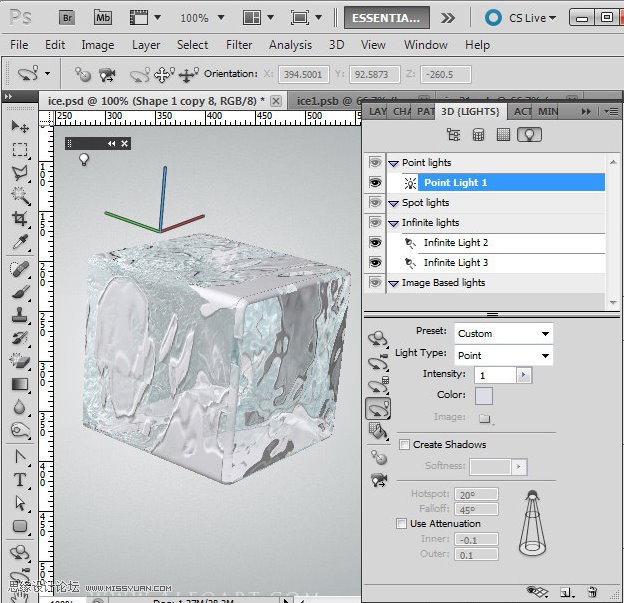
Task: Select the Magic Wand tool
Action: [20, 196]
